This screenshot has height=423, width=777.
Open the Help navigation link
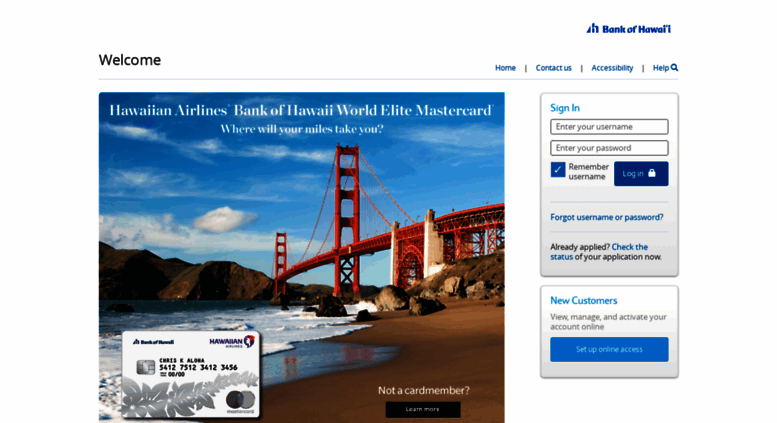(661, 68)
